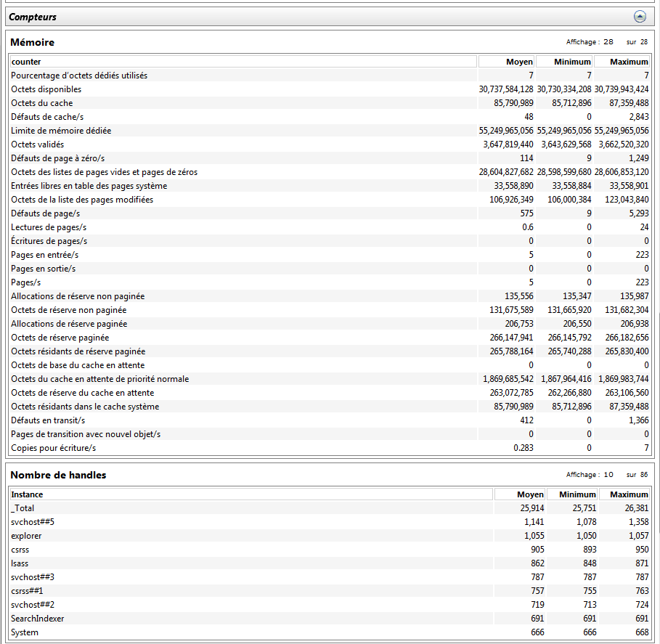Image resolution: width=660 pixels, height=644 pixels.
Task: Sort Mémoire table by the Maximum column
Action: point(622,62)
